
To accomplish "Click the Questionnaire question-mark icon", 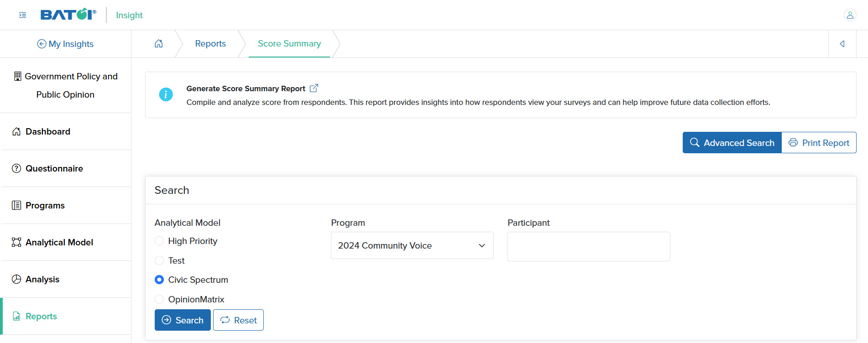I will [16, 168].
